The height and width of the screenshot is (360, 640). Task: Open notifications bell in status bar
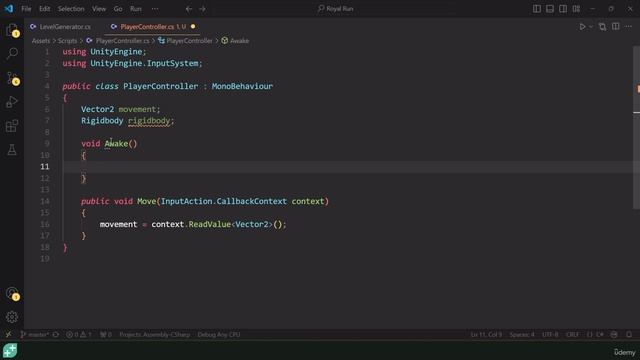[x=629, y=334]
